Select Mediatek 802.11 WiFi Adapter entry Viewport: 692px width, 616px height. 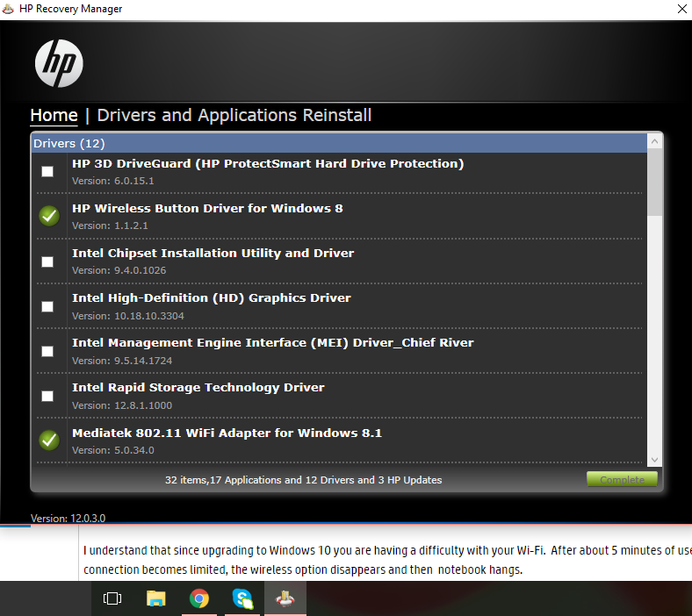[227, 433]
